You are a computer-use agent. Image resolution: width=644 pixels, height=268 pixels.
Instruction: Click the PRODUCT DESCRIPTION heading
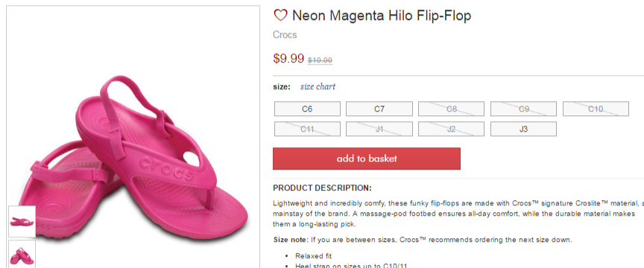[x=322, y=188]
